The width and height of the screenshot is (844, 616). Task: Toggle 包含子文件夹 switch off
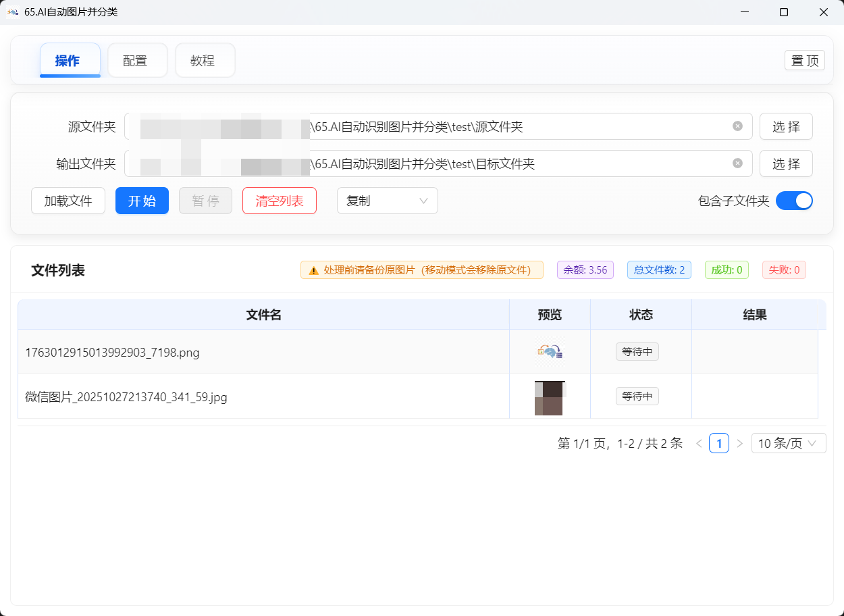click(794, 201)
